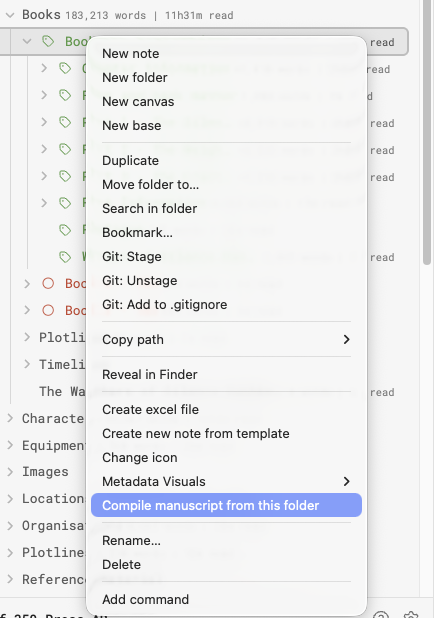This screenshot has height=618, width=434.
Task: Click Add command at the menu bottom
Action: (x=226, y=600)
